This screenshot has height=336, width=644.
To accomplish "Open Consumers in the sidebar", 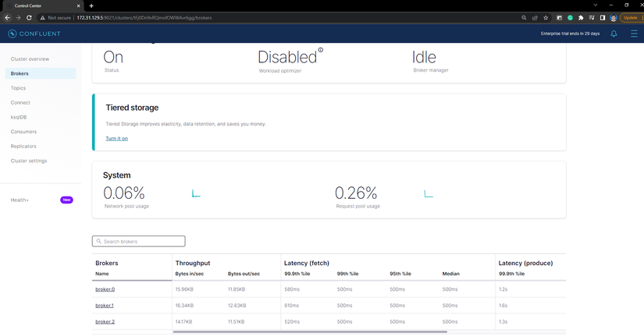I will pos(23,132).
